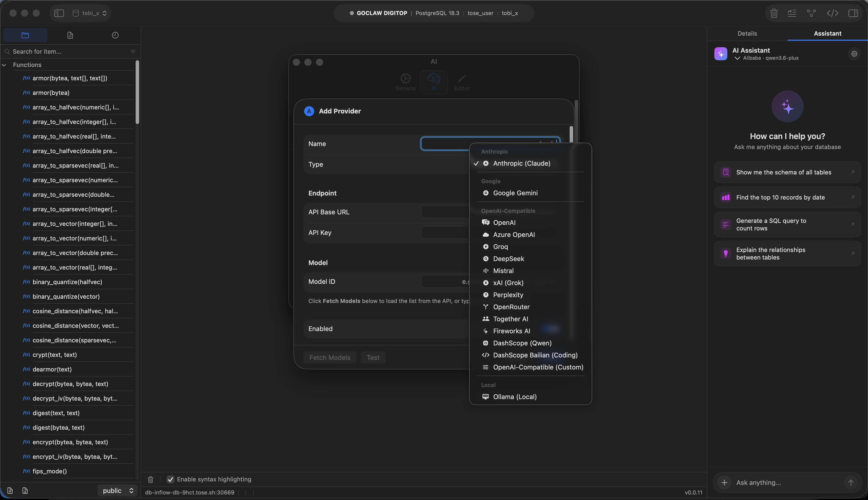Switch to the saved queries file tab
Image resolution: width=868 pixels, height=500 pixels.
pyautogui.click(x=70, y=35)
